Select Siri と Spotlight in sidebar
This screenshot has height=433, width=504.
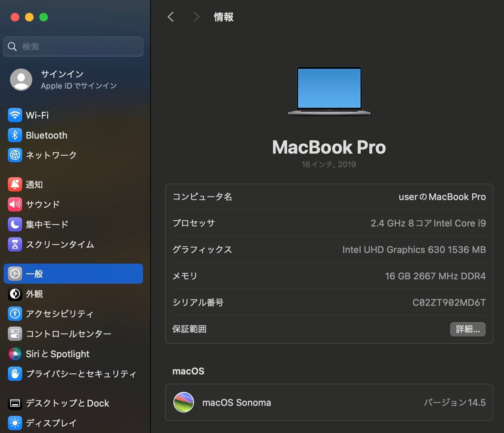pyautogui.click(x=73, y=354)
